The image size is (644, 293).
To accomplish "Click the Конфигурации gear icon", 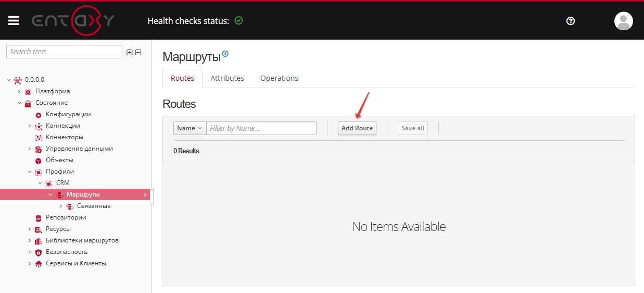I will [x=38, y=115].
